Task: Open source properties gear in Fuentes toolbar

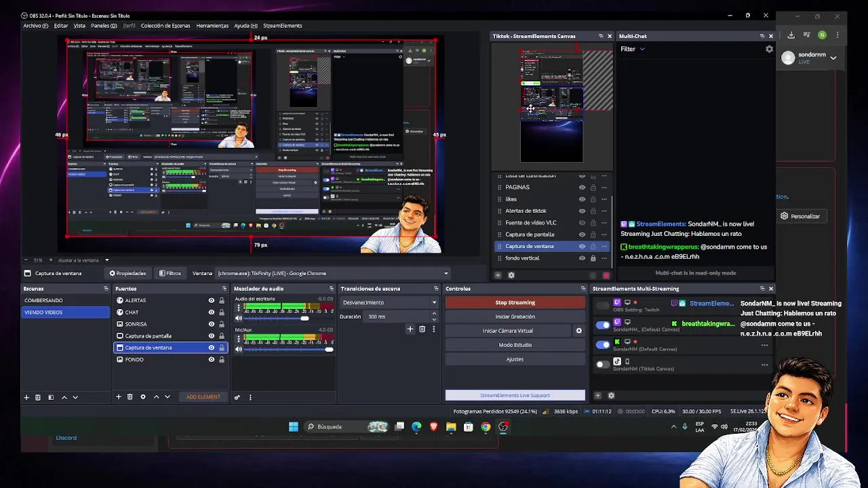Action: [142, 396]
